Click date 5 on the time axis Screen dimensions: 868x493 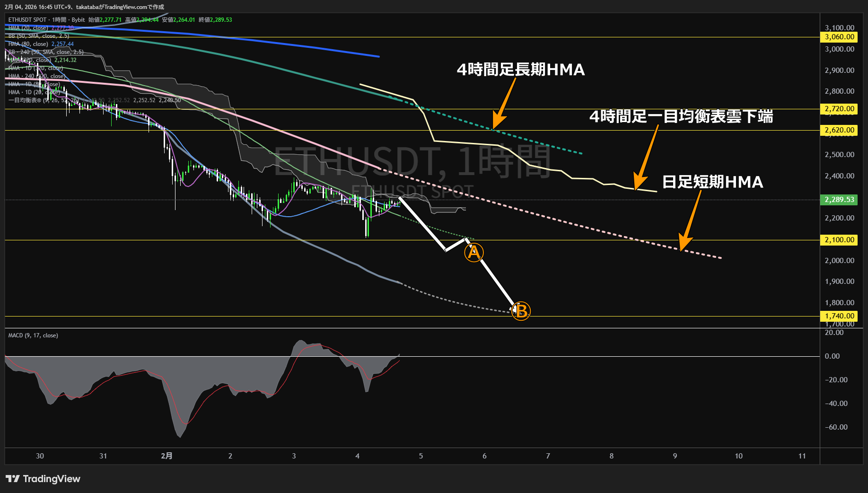coord(421,456)
